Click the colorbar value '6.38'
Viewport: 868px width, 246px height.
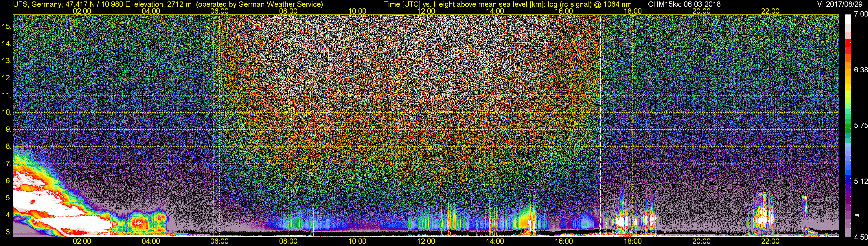(x=860, y=70)
